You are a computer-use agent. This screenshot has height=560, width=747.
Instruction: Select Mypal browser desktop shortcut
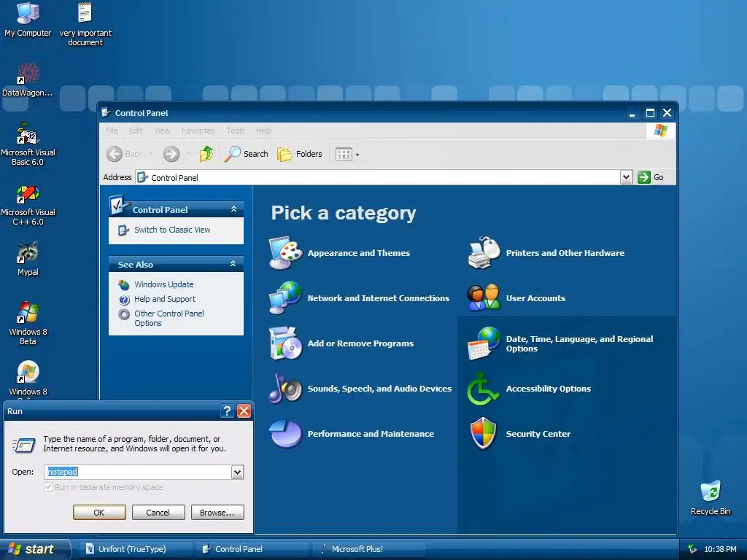28,260
